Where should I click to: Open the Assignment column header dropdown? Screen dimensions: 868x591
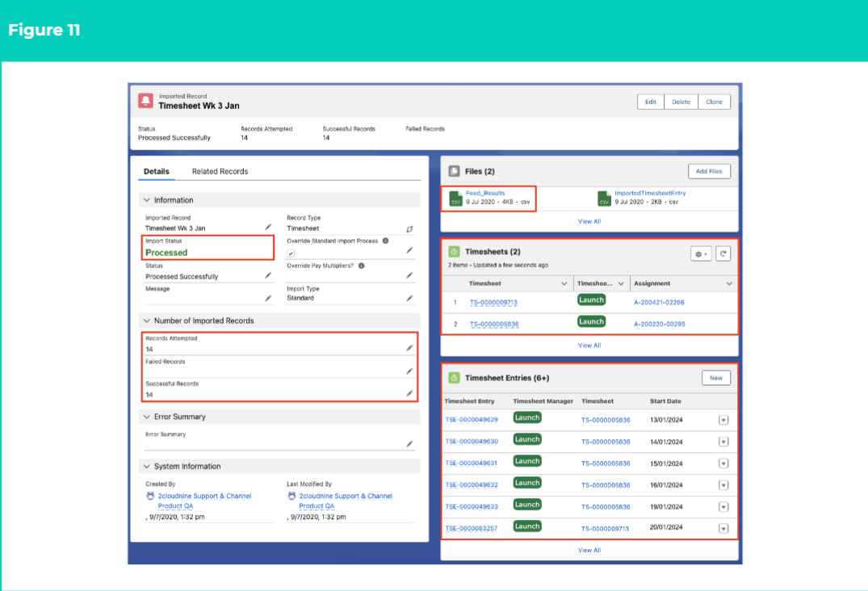tap(729, 283)
